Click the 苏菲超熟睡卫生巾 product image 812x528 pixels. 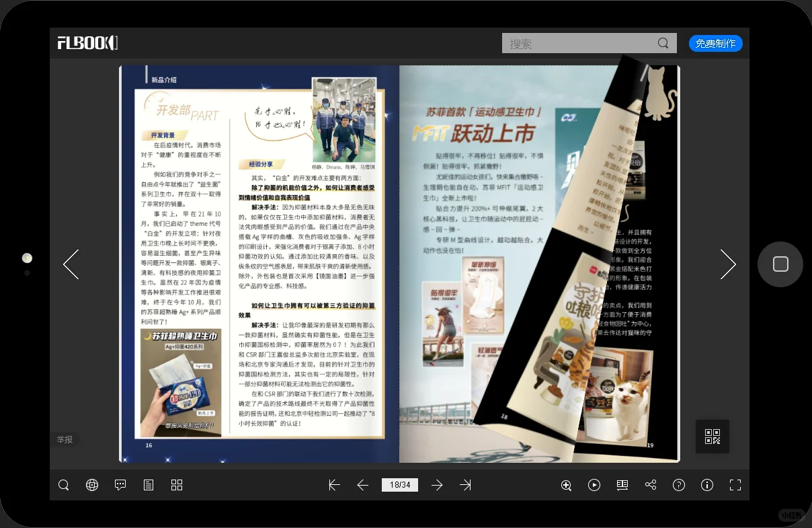(181, 383)
